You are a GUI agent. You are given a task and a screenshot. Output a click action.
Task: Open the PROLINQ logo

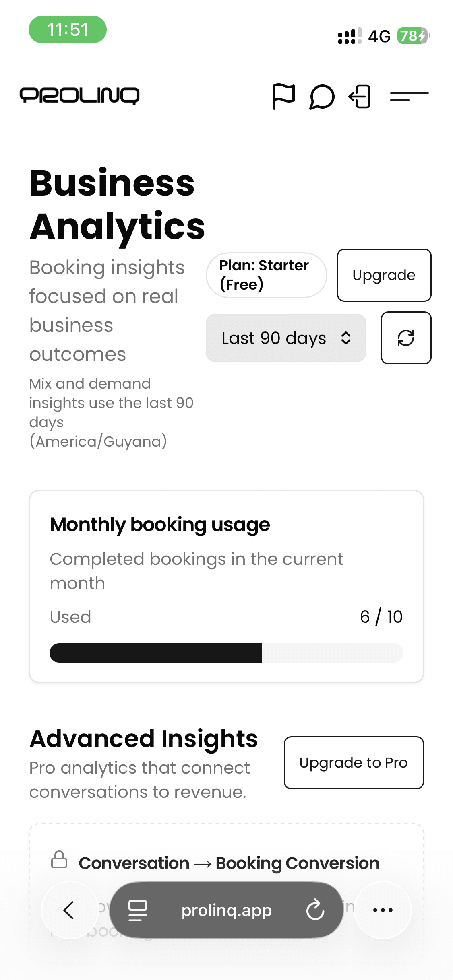pos(79,96)
